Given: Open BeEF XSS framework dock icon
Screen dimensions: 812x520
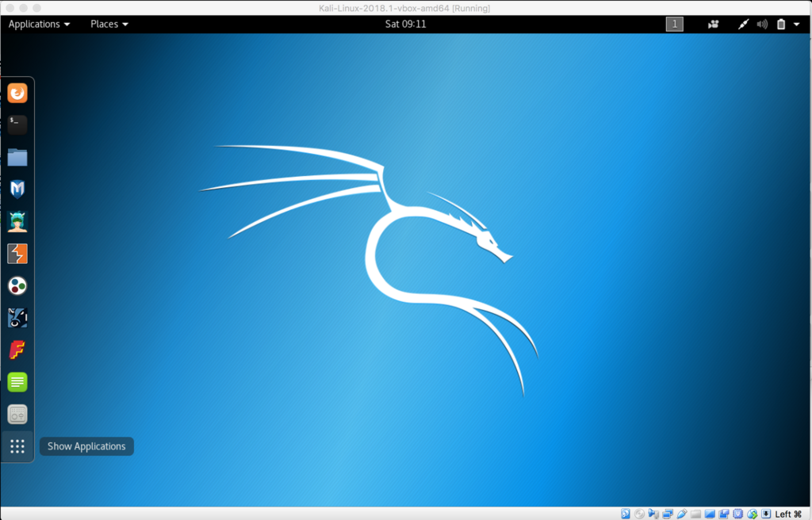Looking at the screenshot, I should 17,318.
